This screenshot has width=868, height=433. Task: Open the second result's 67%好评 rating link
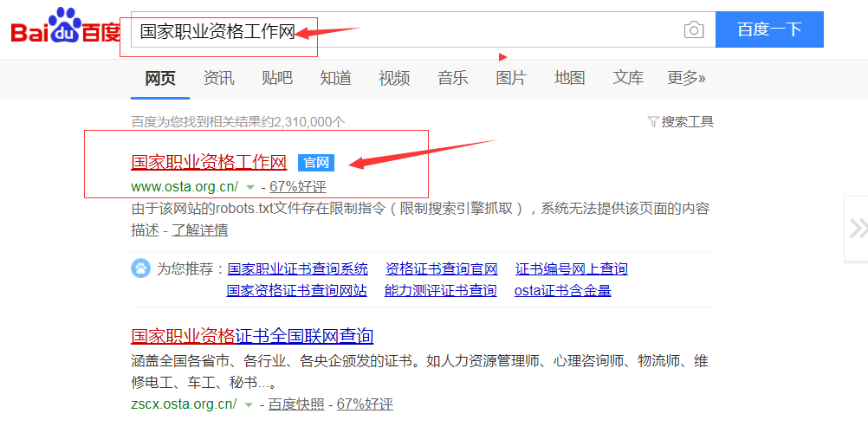[365, 404]
